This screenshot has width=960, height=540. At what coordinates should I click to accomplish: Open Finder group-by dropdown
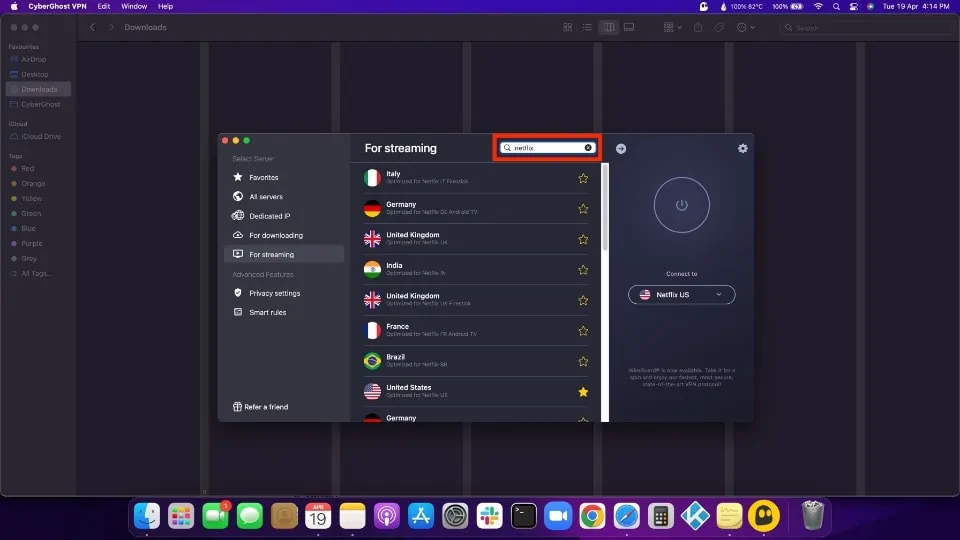tap(672, 27)
